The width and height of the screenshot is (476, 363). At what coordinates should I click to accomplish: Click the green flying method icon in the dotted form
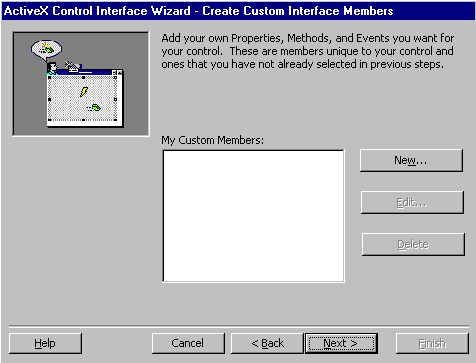94,107
